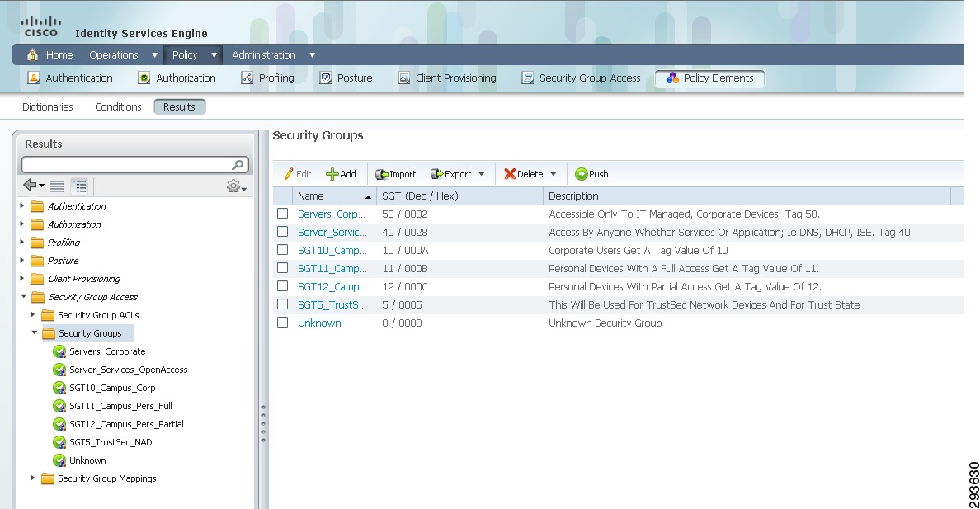
Task: Open the Export dropdown arrow
Action: [x=481, y=174]
